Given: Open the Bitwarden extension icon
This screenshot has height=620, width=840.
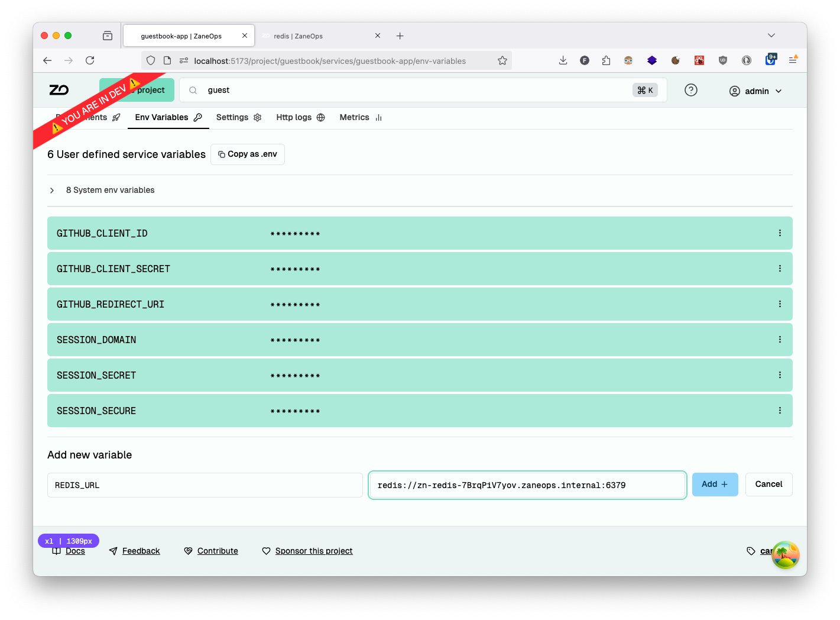Looking at the screenshot, I should tap(770, 60).
